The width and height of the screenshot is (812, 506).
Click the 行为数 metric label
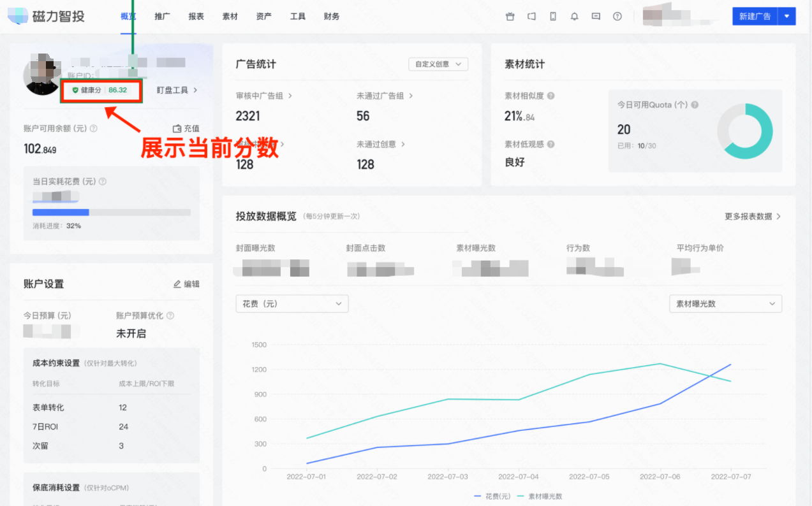coord(578,248)
